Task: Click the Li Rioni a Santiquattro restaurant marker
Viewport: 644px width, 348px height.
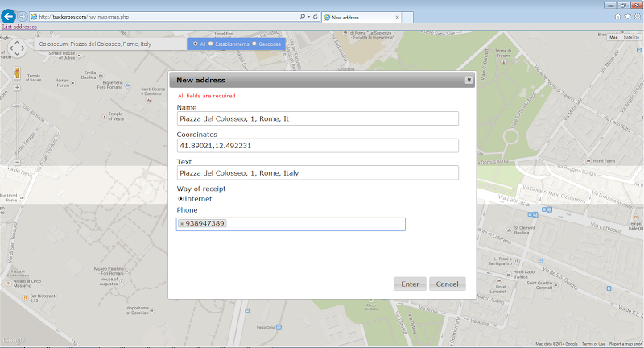Action: [516, 261]
